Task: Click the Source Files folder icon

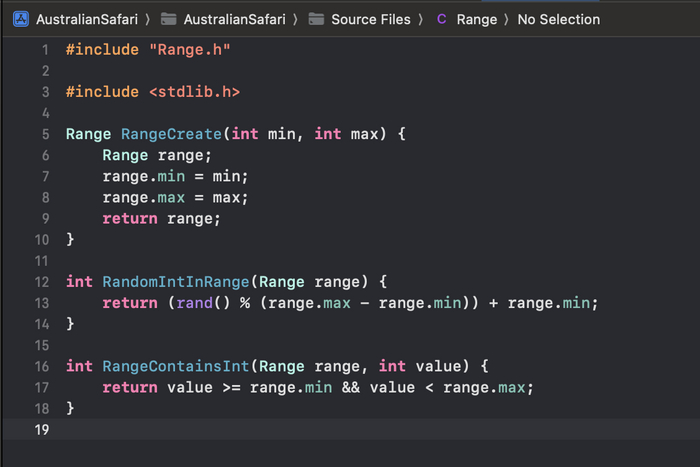Action: click(316, 19)
